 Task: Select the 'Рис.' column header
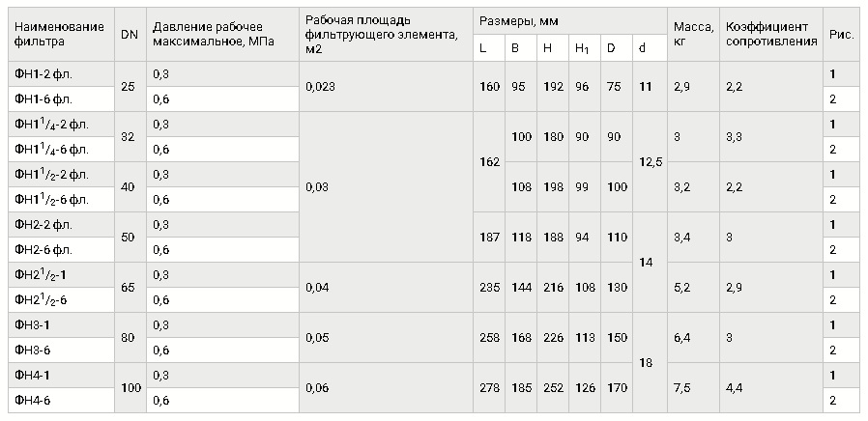[x=842, y=35]
